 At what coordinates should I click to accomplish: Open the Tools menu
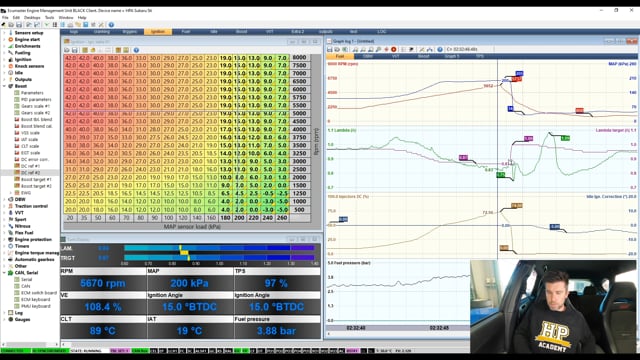[x=49, y=18]
